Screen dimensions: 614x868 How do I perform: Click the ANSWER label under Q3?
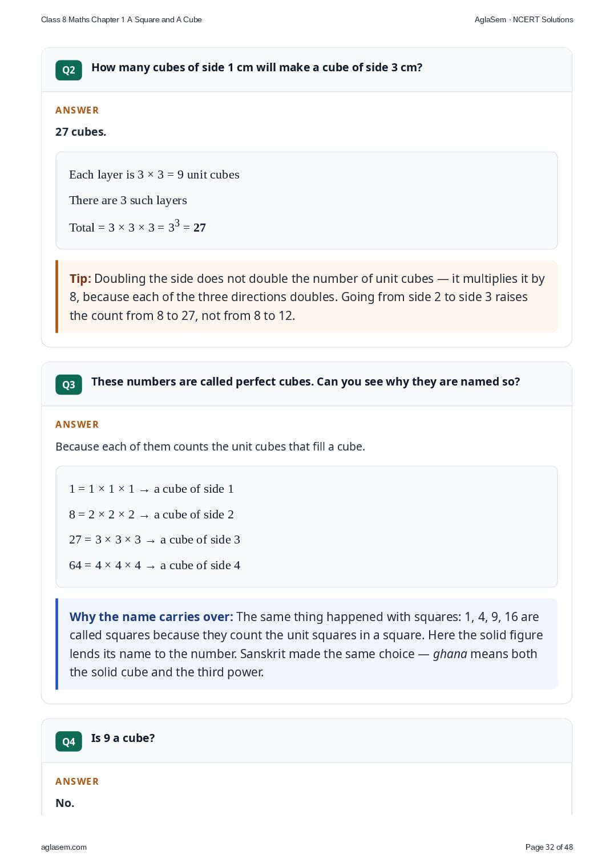coord(77,424)
